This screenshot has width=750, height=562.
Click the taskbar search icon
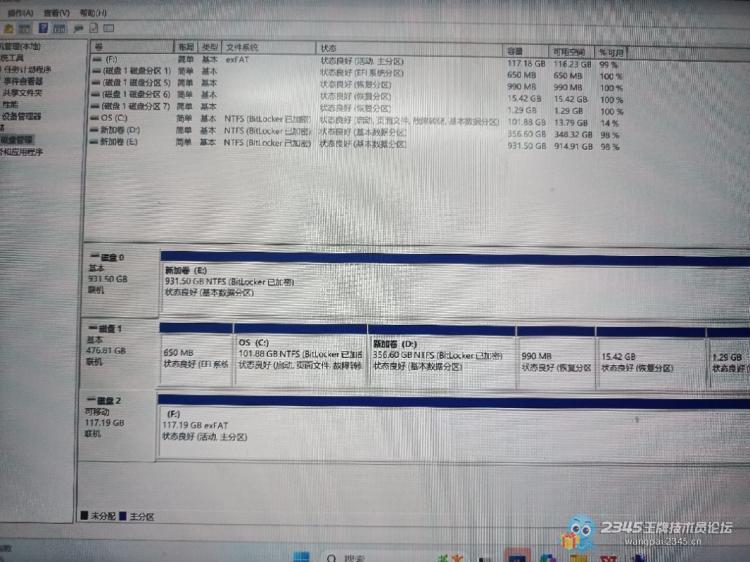tap(331, 555)
